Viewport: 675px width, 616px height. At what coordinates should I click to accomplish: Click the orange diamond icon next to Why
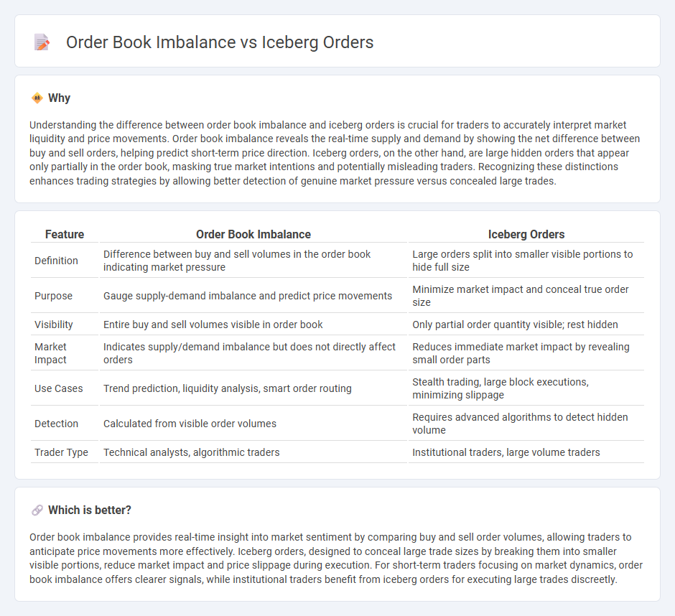point(37,98)
